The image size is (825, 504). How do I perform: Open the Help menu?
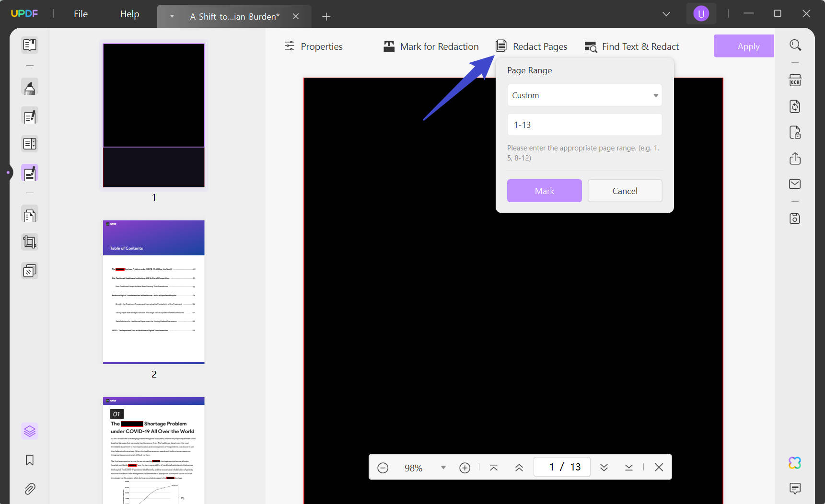click(128, 14)
